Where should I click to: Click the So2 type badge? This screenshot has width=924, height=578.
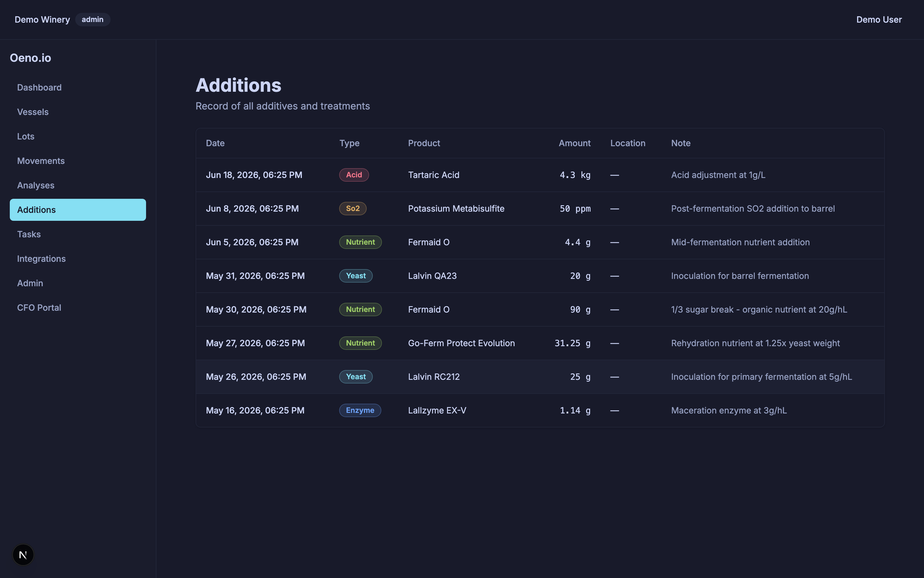click(352, 208)
